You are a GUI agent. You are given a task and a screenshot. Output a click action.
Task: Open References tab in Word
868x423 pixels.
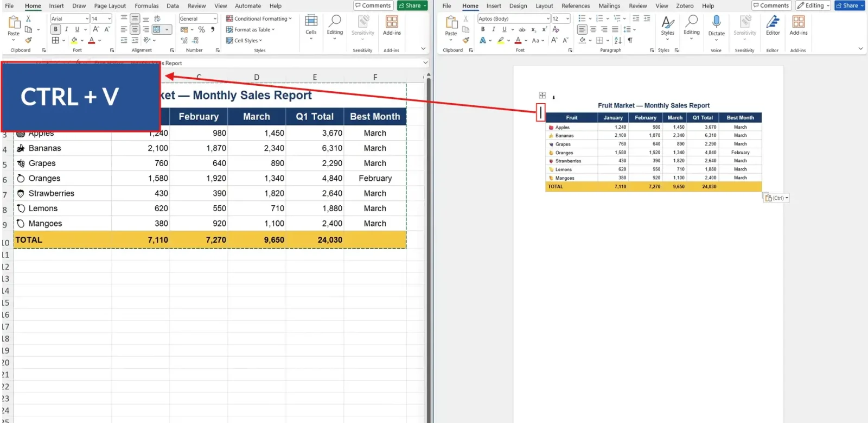(576, 6)
